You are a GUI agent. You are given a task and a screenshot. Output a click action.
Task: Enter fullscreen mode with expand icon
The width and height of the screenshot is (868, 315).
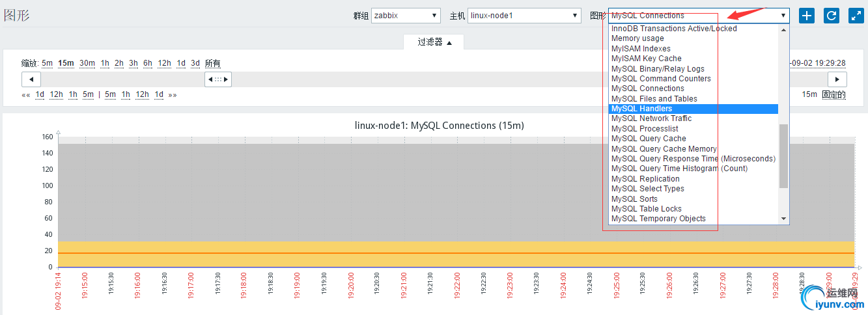tap(856, 16)
